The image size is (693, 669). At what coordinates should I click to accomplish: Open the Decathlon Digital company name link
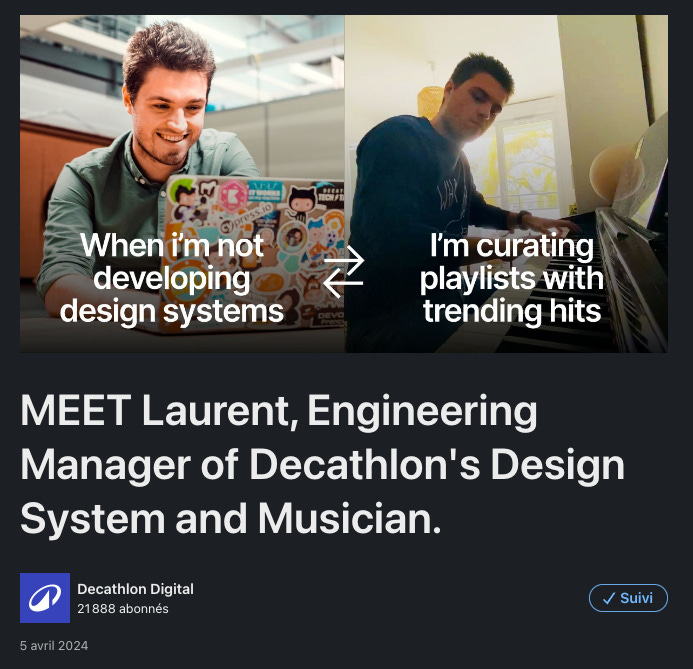[135, 589]
